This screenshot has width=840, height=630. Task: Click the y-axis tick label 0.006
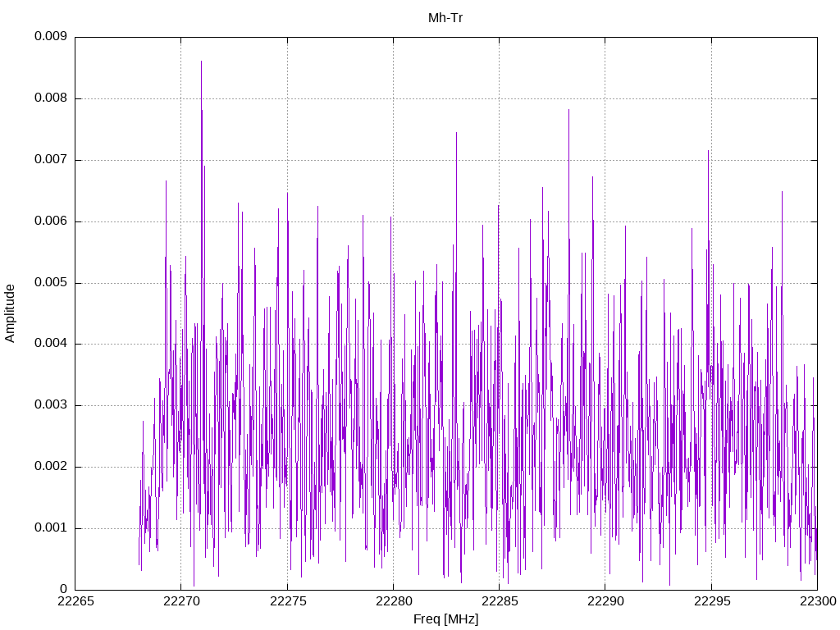tap(50, 221)
